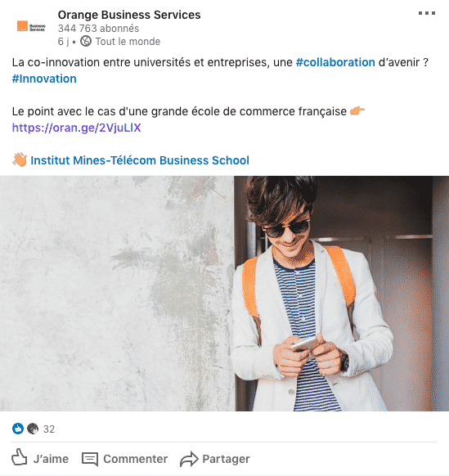Click the waving hand emoji
The height and width of the screenshot is (476, 449).
tap(20, 159)
